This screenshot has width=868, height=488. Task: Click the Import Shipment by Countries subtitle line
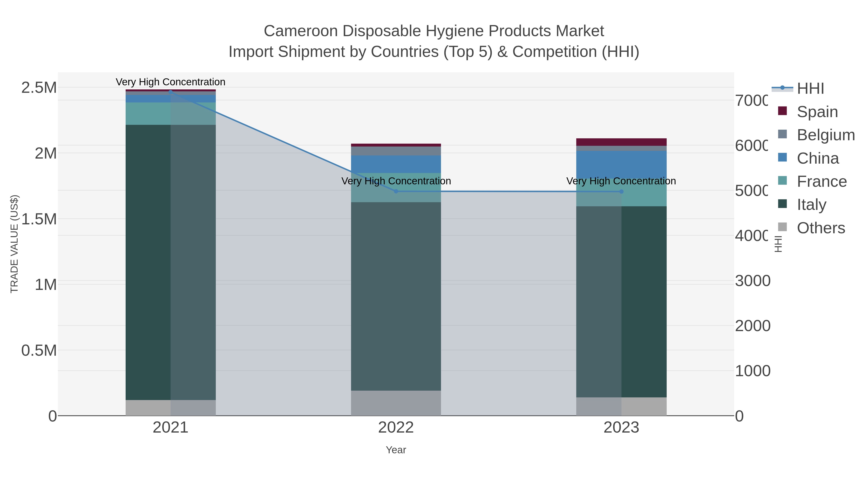click(x=434, y=52)
